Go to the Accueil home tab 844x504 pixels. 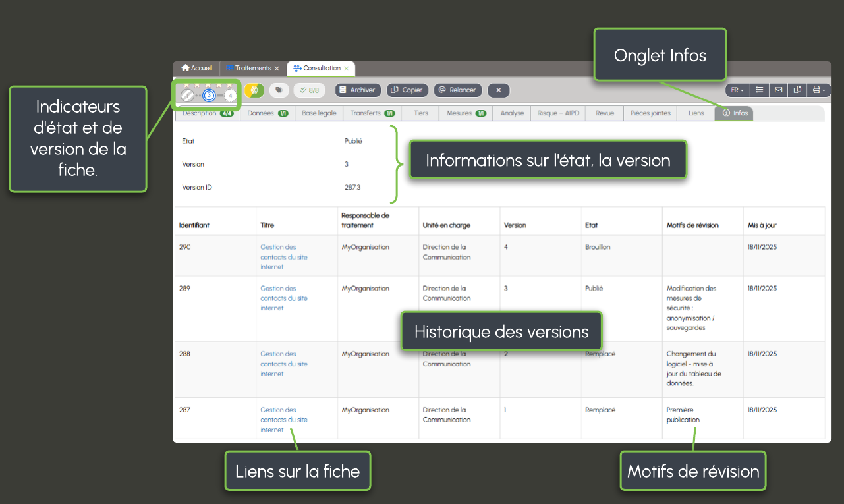[x=197, y=69]
